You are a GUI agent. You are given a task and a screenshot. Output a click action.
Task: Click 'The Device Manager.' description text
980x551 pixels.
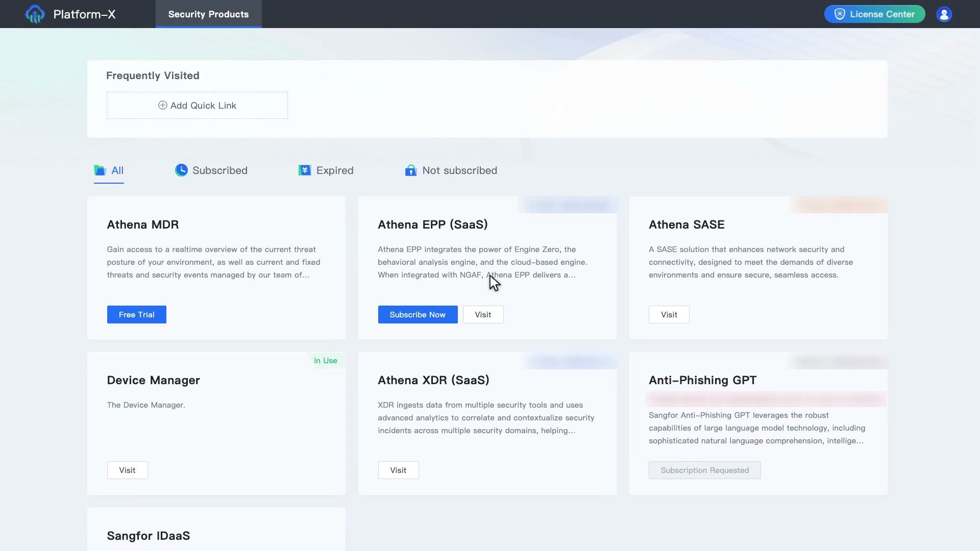[x=146, y=405]
